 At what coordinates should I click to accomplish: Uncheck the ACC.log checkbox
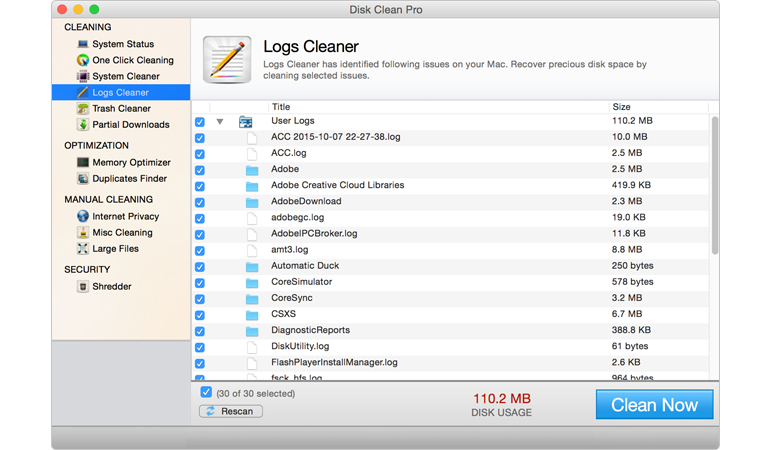pyautogui.click(x=200, y=154)
